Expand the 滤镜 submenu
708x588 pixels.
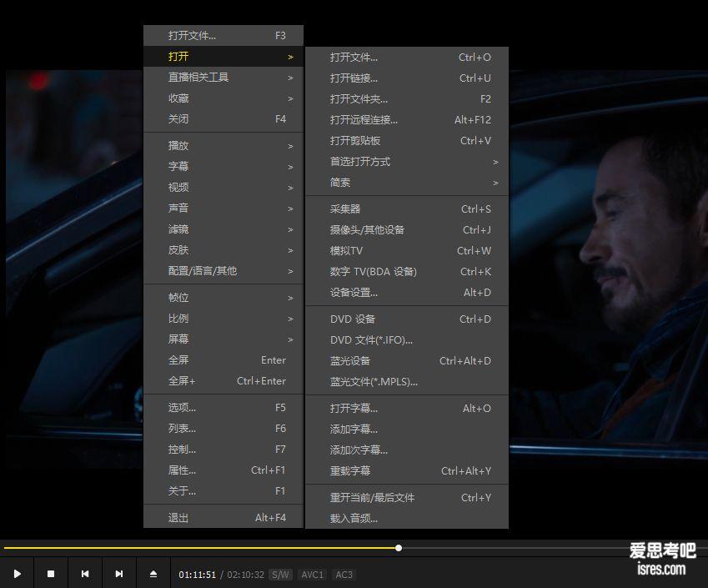pyautogui.click(x=223, y=229)
